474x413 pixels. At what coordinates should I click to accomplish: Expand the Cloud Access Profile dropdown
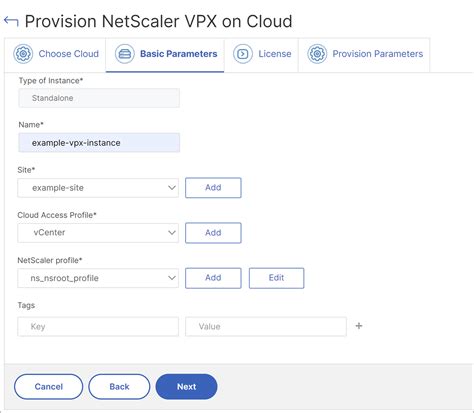tap(98, 233)
